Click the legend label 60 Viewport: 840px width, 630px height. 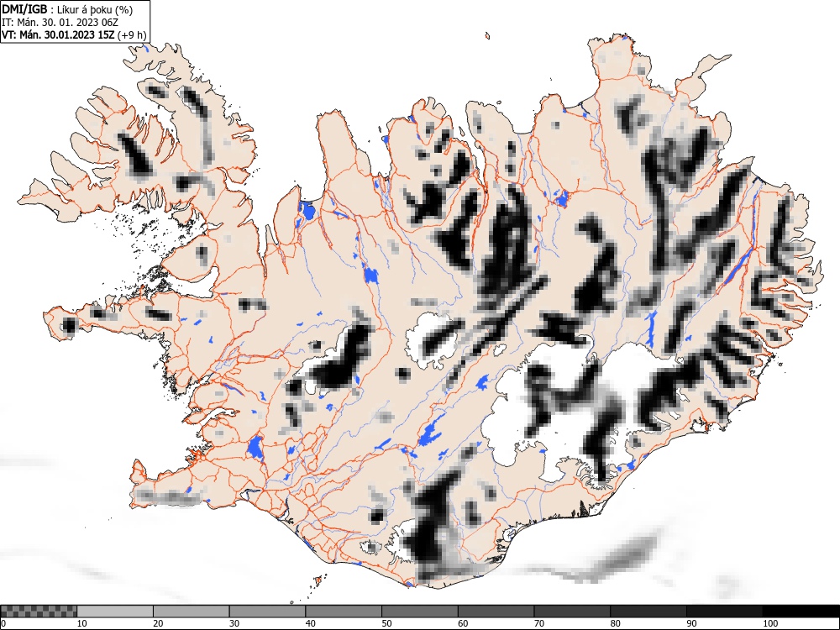tap(462, 623)
